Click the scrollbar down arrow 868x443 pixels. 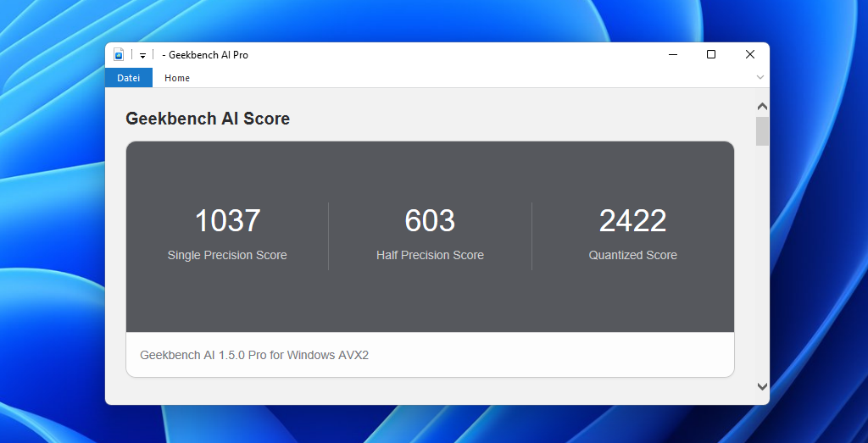(762, 386)
